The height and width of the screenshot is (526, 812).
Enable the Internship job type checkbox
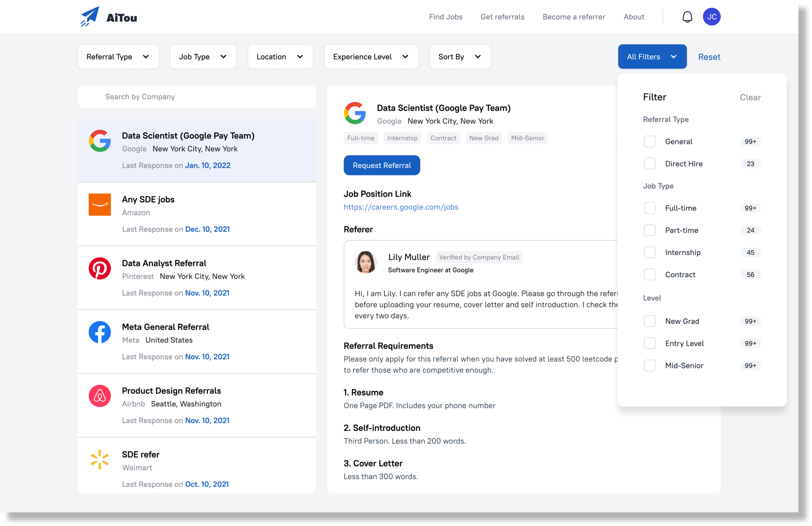(x=649, y=252)
